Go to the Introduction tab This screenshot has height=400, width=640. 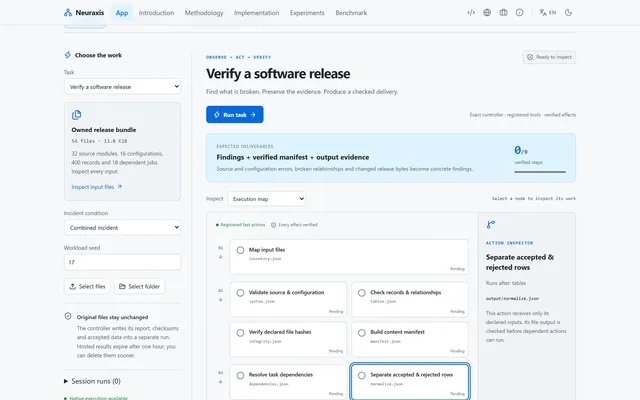click(156, 13)
